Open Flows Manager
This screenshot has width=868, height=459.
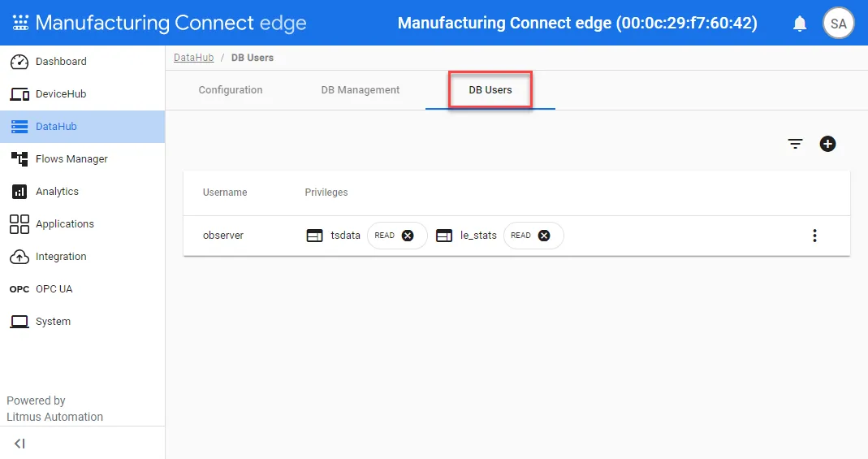tap(83, 159)
